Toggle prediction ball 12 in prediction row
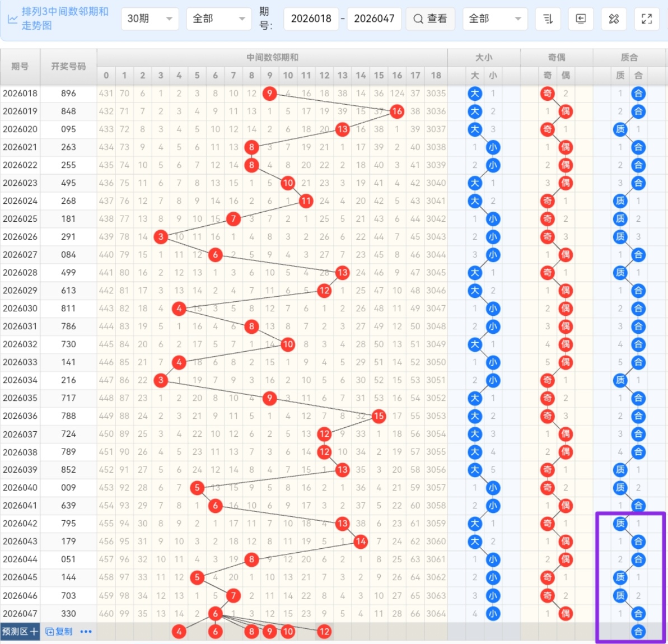The image size is (668, 644). (x=324, y=632)
